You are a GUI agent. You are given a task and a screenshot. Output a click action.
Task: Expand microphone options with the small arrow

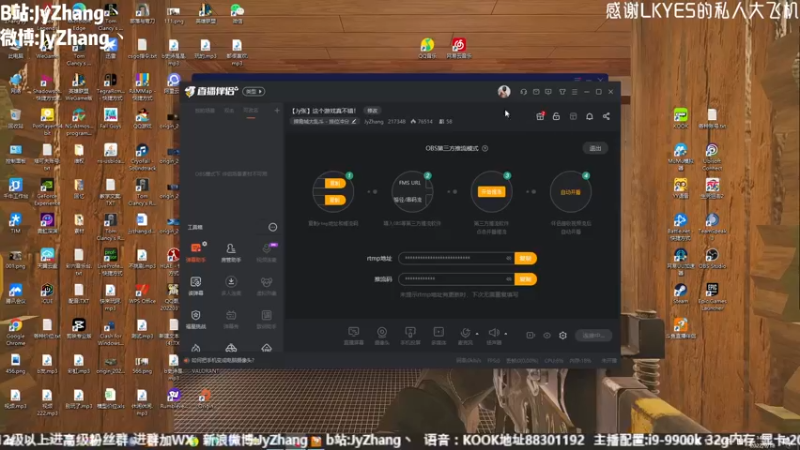pyautogui.click(x=477, y=334)
